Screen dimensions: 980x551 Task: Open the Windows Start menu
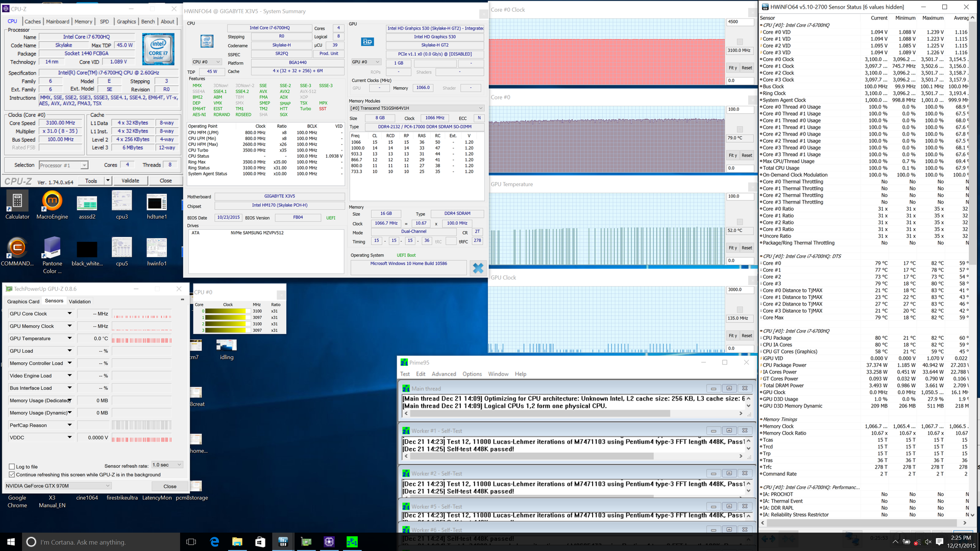pos(11,542)
